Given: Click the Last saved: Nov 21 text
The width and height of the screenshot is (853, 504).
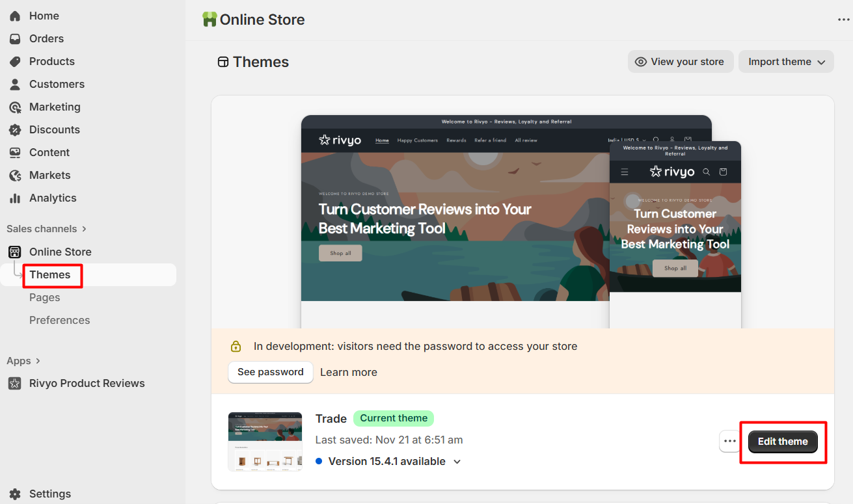Looking at the screenshot, I should tap(389, 440).
